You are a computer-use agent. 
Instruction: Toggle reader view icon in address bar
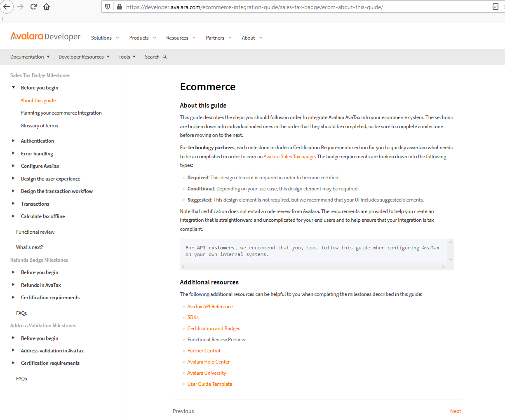click(x=495, y=7)
